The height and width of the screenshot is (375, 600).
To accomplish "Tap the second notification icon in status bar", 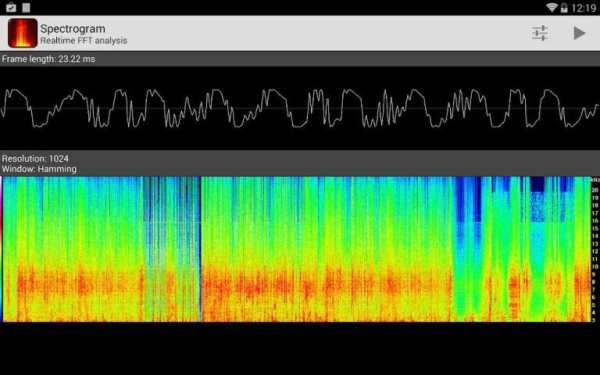I will 26,7.
